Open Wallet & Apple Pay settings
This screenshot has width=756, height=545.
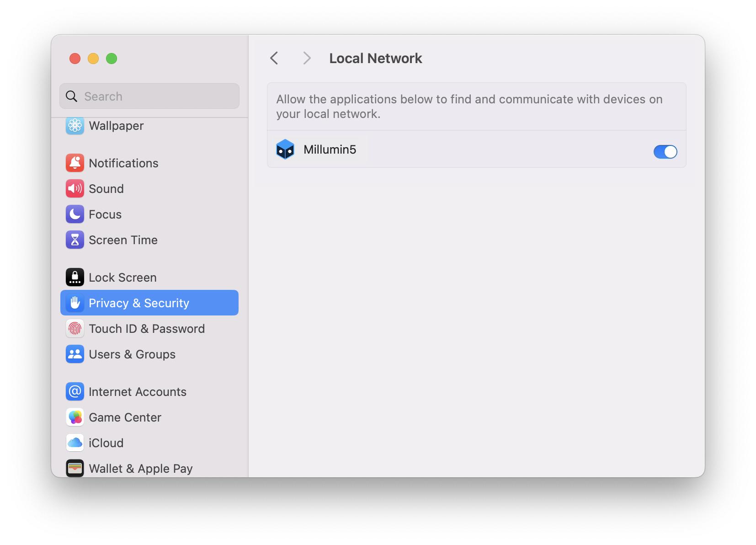140,469
